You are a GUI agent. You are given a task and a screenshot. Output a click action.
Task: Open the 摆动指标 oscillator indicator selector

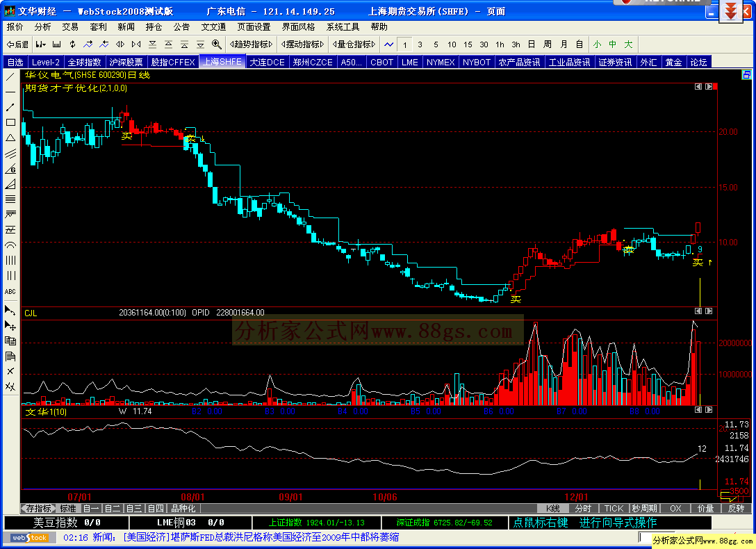(302, 44)
